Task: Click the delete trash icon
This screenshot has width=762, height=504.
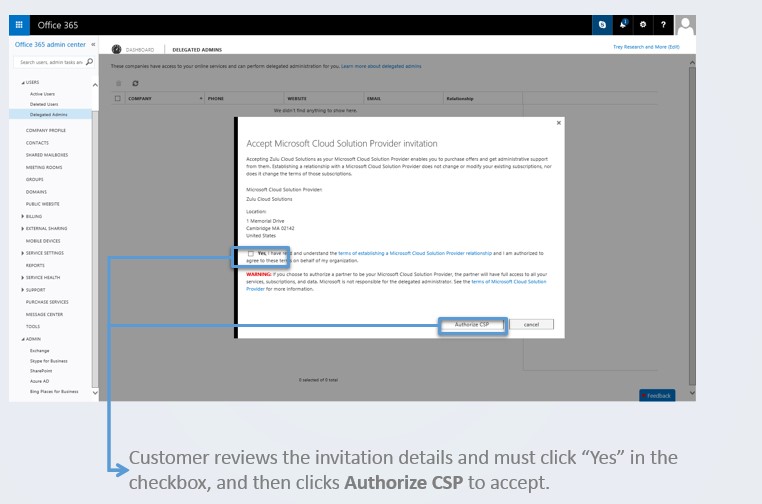Action: pyautogui.click(x=118, y=84)
